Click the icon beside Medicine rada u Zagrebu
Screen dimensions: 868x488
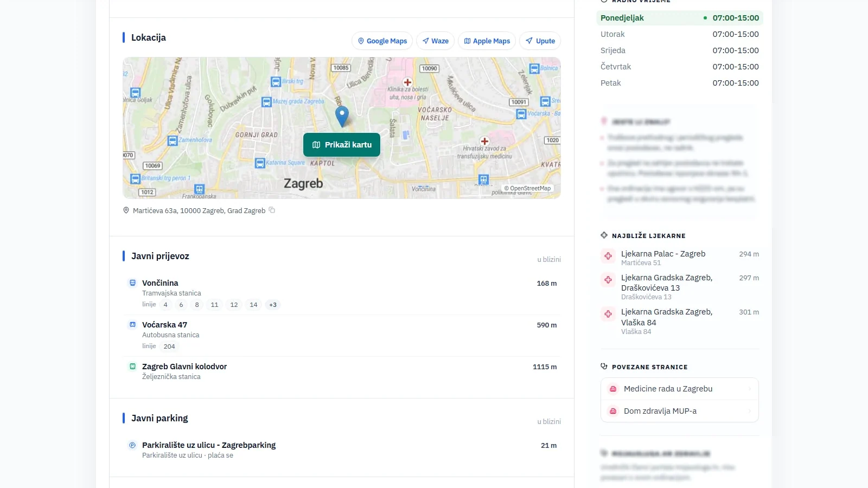click(x=613, y=389)
